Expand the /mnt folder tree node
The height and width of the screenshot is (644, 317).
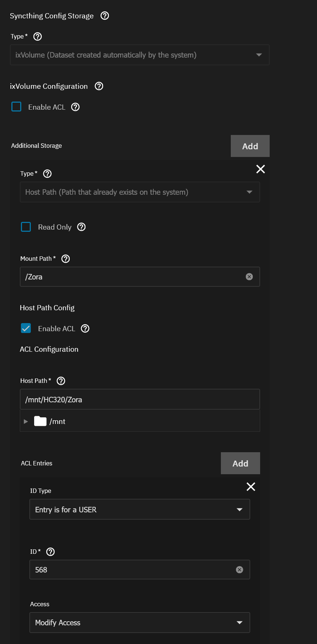(26, 421)
